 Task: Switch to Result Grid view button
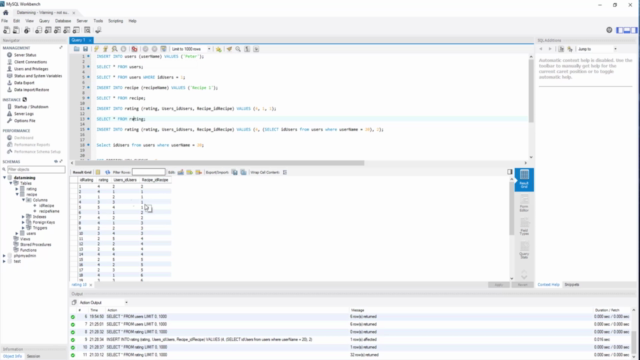click(524, 180)
